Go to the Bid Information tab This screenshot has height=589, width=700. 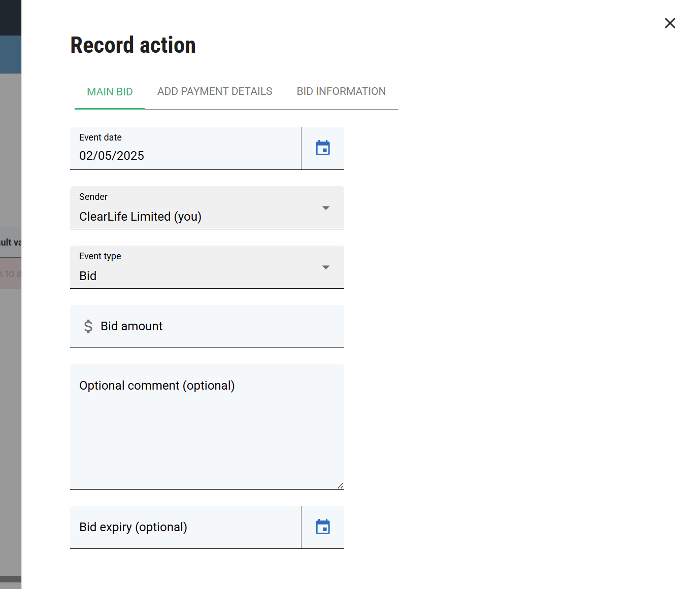coord(341,92)
